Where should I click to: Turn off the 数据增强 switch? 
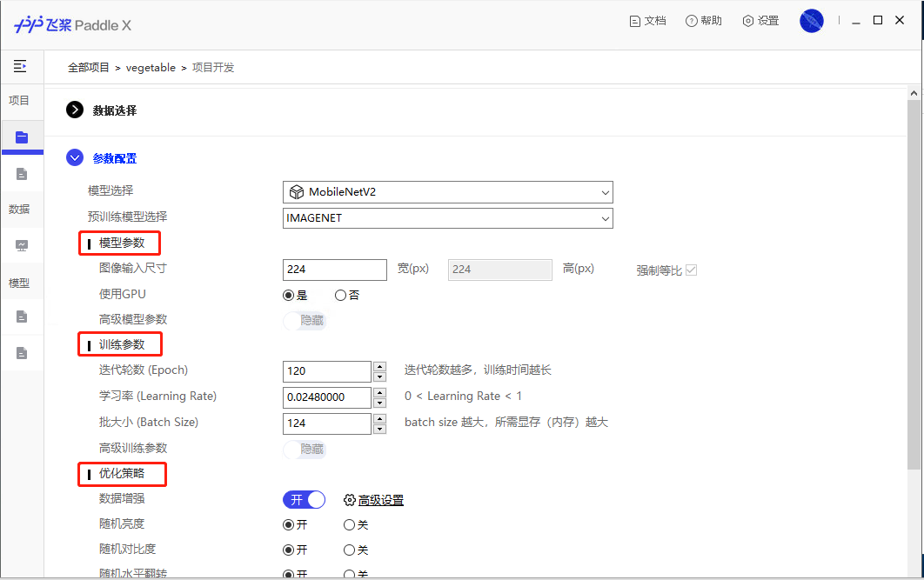click(304, 500)
